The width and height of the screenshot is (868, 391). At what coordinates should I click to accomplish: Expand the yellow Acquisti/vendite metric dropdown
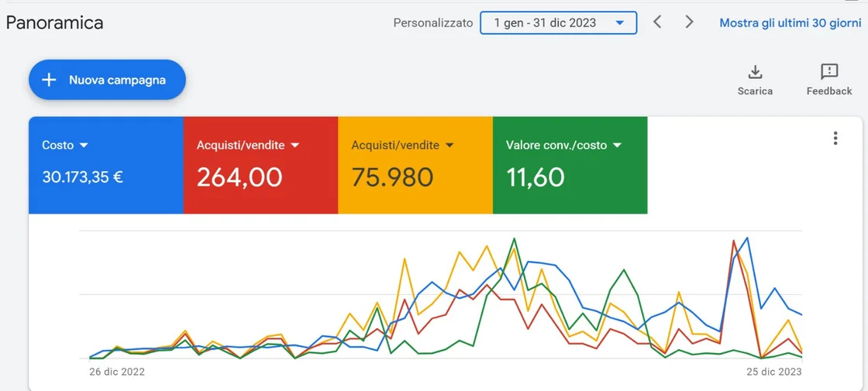click(x=449, y=146)
